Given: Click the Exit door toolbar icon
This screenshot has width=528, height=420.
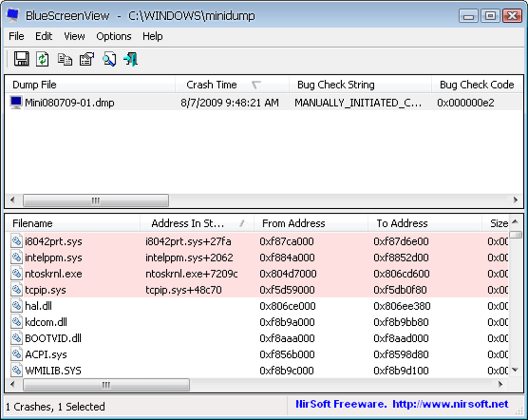Looking at the screenshot, I should pyautogui.click(x=130, y=59).
